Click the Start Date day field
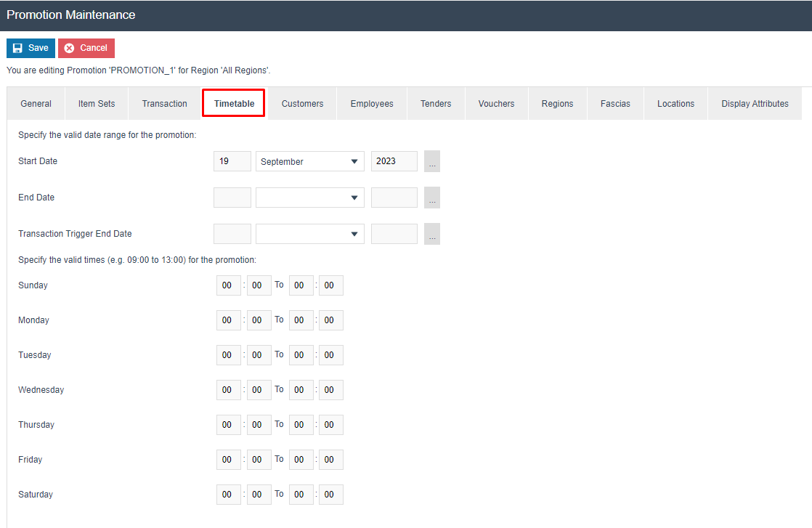Viewport: 812px width, 528px height. [x=232, y=161]
